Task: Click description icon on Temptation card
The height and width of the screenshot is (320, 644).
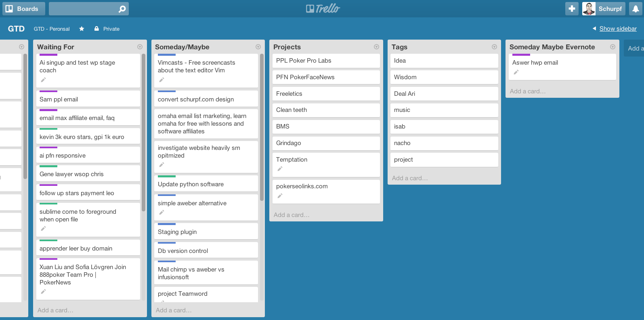Action: pos(280,169)
